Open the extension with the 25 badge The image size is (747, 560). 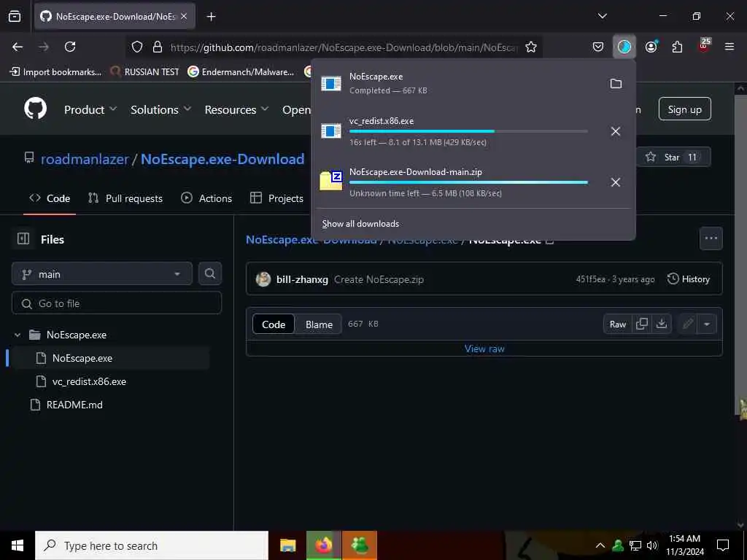pyautogui.click(x=704, y=47)
